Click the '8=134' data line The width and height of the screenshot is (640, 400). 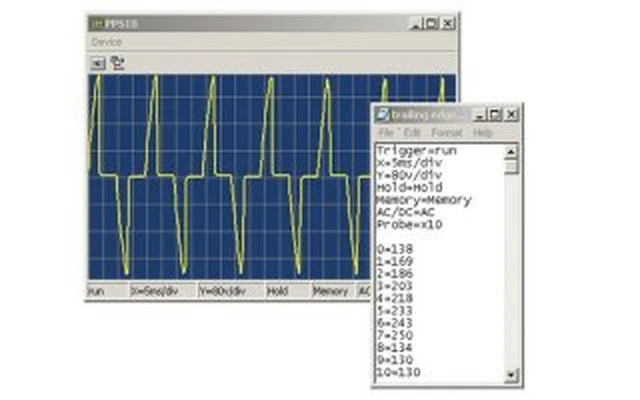[x=395, y=347]
